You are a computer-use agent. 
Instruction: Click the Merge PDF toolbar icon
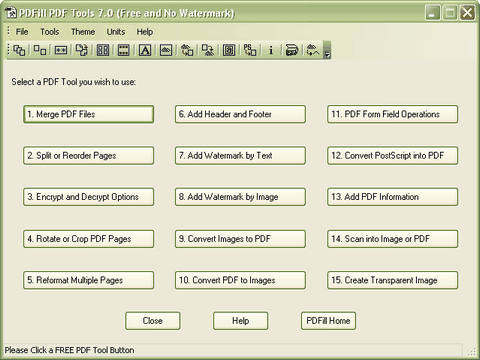[19, 50]
